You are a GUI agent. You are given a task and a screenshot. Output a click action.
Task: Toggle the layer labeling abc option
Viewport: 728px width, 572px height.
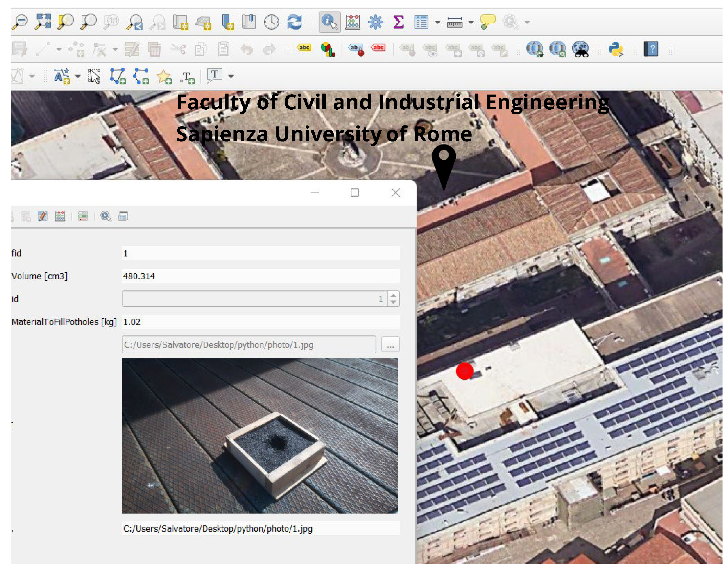[304, 48]
